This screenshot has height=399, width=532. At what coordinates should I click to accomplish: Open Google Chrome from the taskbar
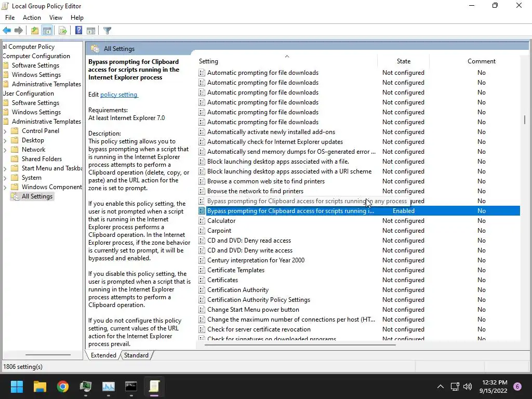point(63,387)
